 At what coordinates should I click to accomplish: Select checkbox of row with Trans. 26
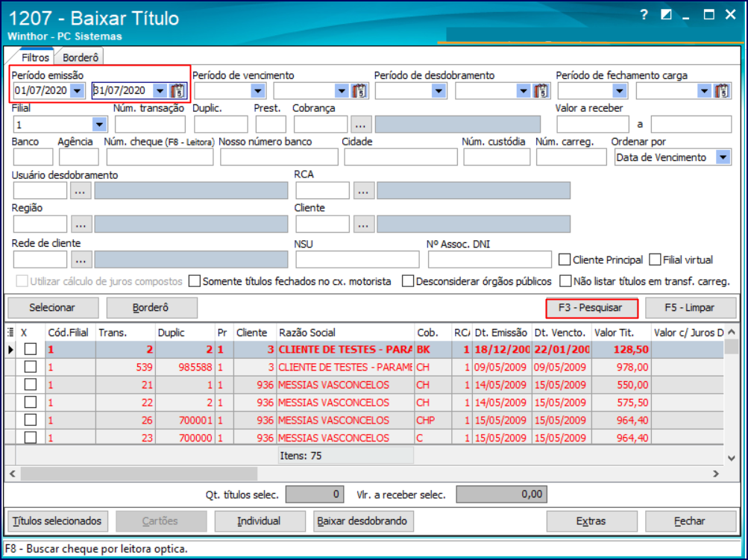(x=31, y=420)
